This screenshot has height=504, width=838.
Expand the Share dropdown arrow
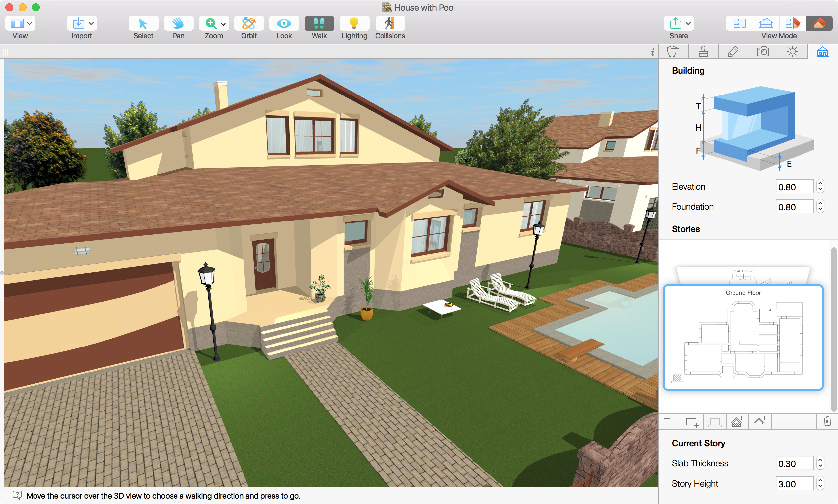pos(688,24)
